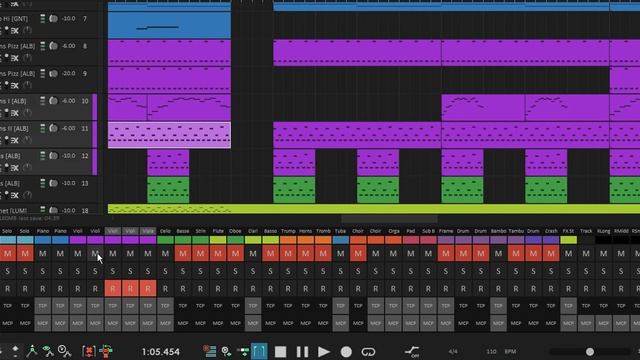Select the Tambu column header
The height and width of the screenshot is (360, 640).
516,231
